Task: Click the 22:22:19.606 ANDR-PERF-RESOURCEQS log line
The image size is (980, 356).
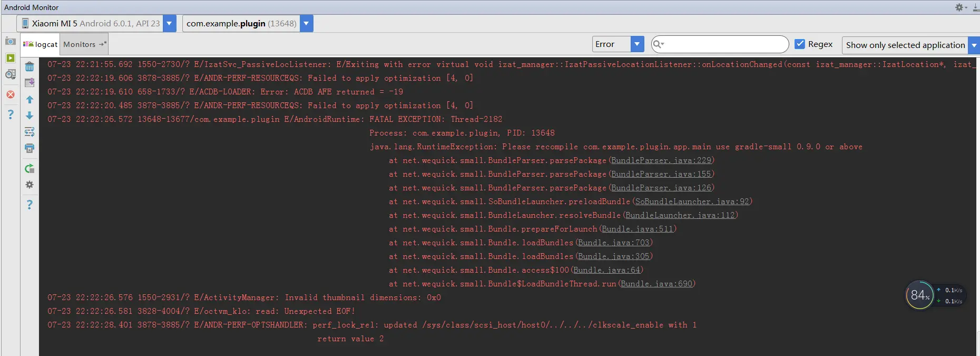Action: tap(260, 78)
